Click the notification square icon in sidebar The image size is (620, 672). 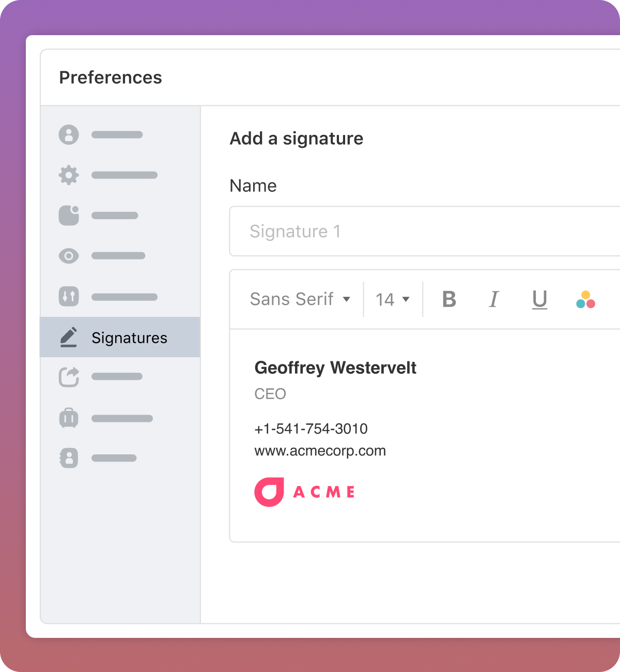coord(69,216)
